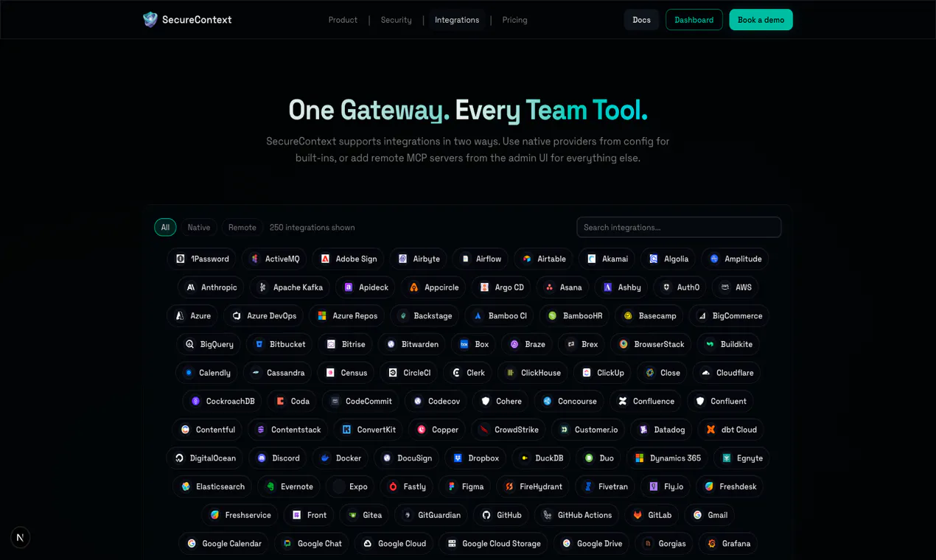Click the AWS icon
Viewport: 936px width, 560px height.
[x=725, y=287]
